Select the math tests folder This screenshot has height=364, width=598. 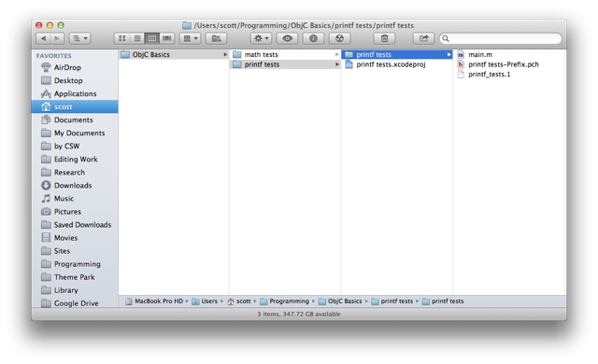point(285,54)
